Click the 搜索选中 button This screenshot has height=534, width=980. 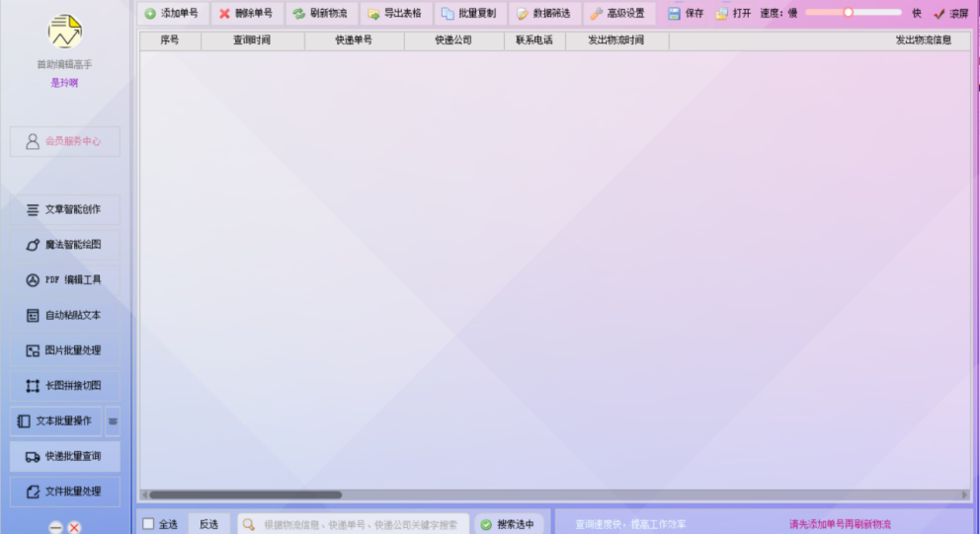(x=508, y=525)
